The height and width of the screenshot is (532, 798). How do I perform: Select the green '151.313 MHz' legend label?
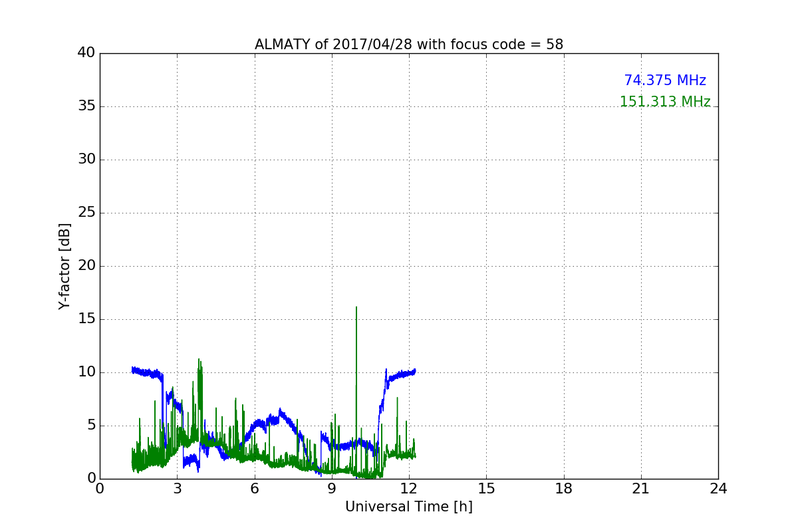[x=665, y=102]
